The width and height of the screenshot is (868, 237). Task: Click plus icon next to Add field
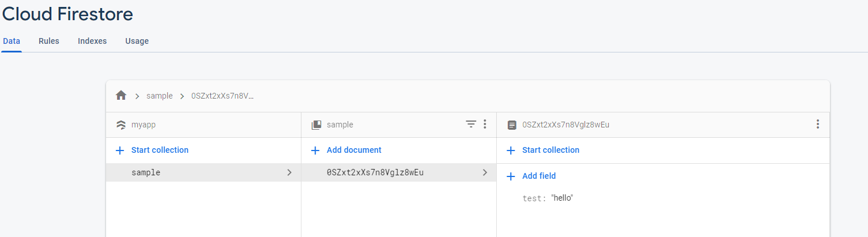(511, 176)
